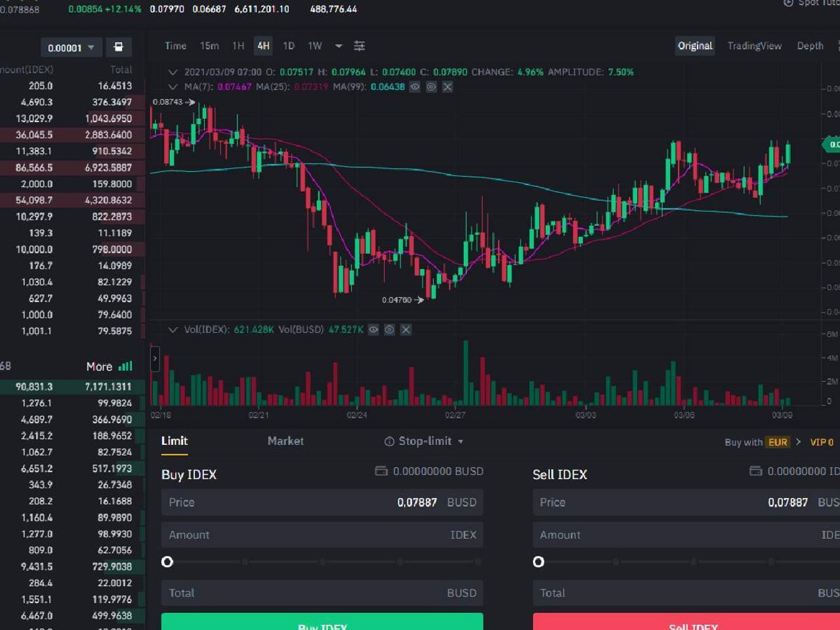
Task: Click the wallet icon in Buy IDEX
Action: click(x=381, y=471)
